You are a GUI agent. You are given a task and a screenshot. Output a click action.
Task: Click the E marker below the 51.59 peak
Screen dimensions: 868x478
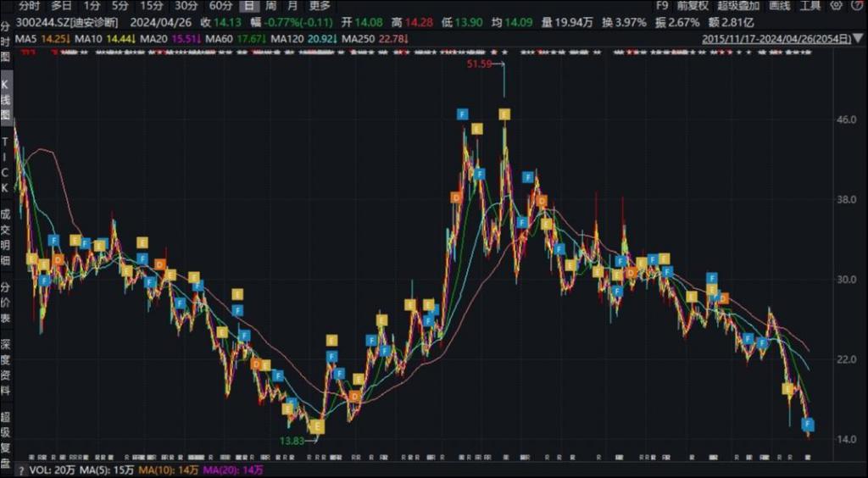tap(504, 114)
